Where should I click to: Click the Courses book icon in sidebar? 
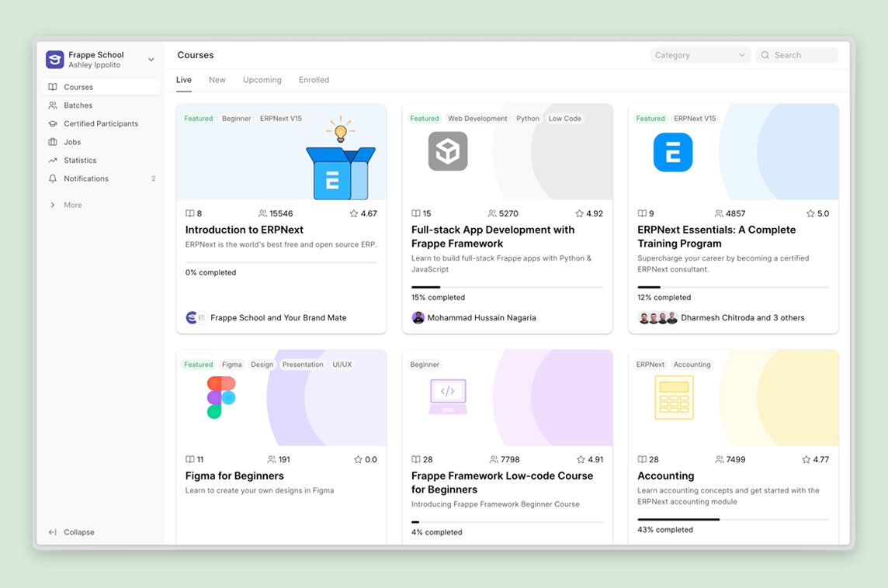[53, 87]
